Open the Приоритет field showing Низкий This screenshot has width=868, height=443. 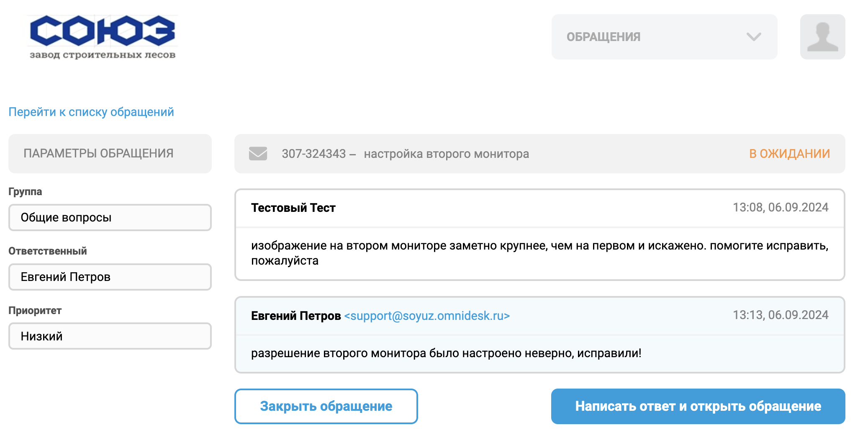(110, 336)
